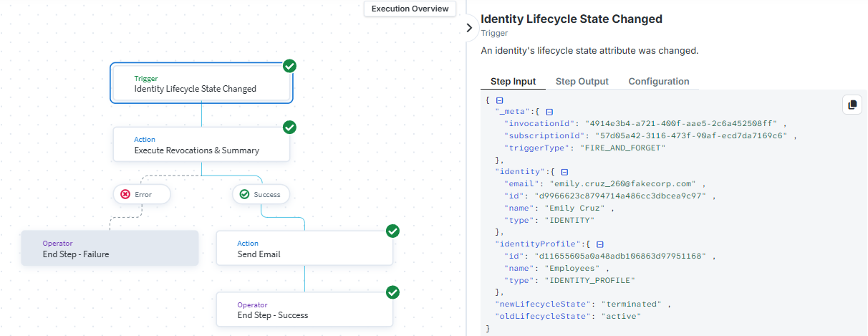This screenshot has height=336, width=868.
Task: Click the newLifecycleState value "terminated"
Action: [632, 304]
